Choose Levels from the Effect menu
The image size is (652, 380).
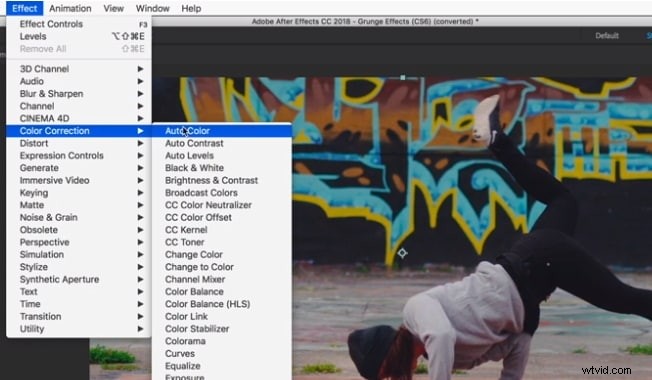pos(79,37)
